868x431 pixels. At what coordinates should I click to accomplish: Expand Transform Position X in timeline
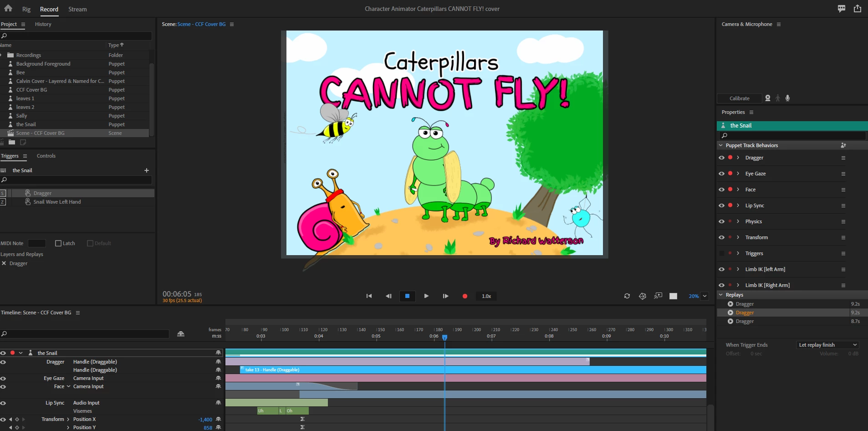tap(68, 419)
